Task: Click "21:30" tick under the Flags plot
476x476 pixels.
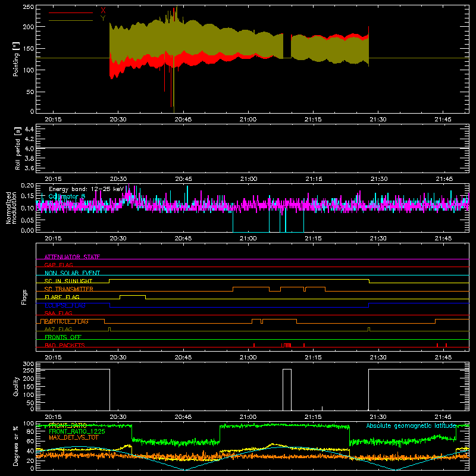Action: pos(378,358)
